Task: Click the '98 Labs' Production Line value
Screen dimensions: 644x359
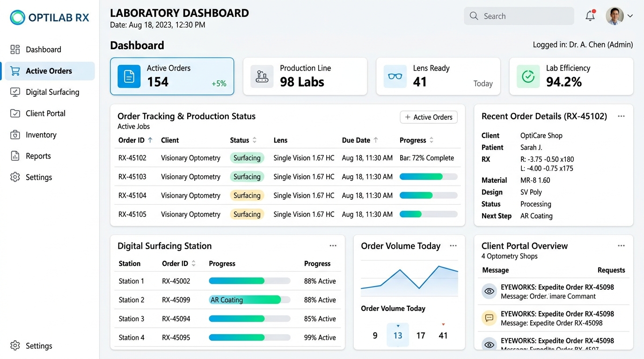Action: (x=302, y=82)
